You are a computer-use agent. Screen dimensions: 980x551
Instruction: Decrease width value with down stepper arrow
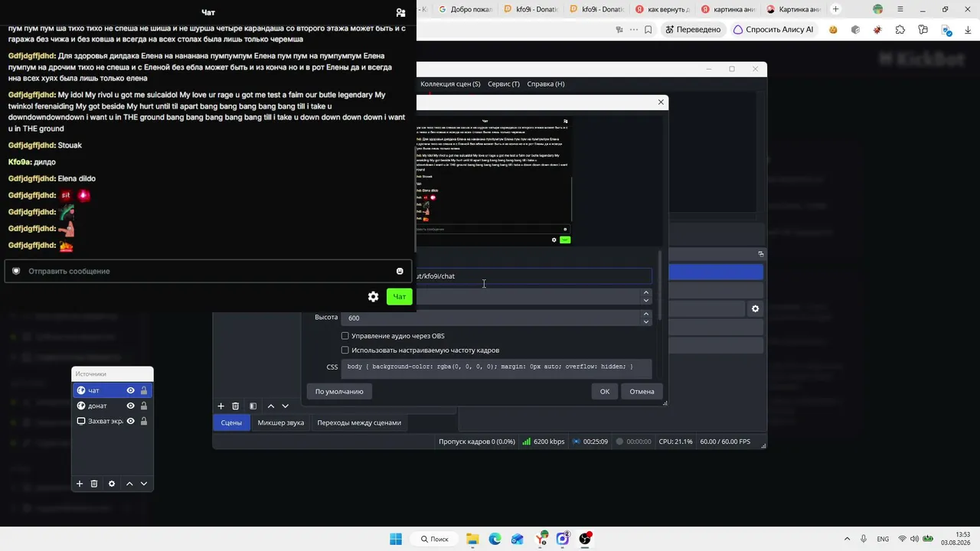[x=646, y=301]
